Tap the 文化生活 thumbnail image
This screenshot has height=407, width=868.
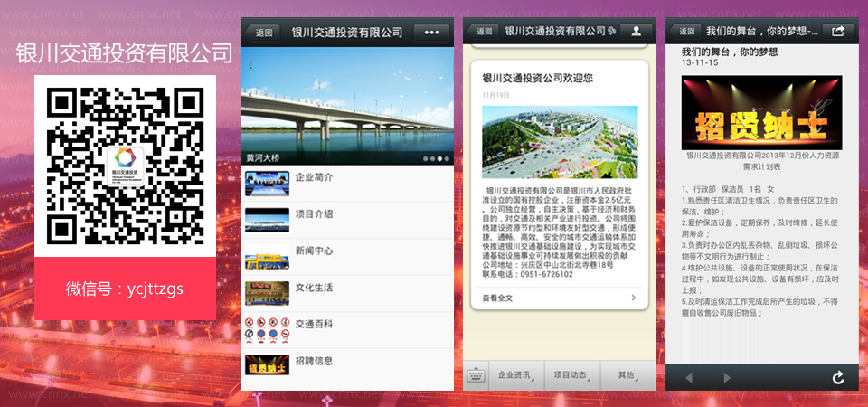tap(267, 293)
